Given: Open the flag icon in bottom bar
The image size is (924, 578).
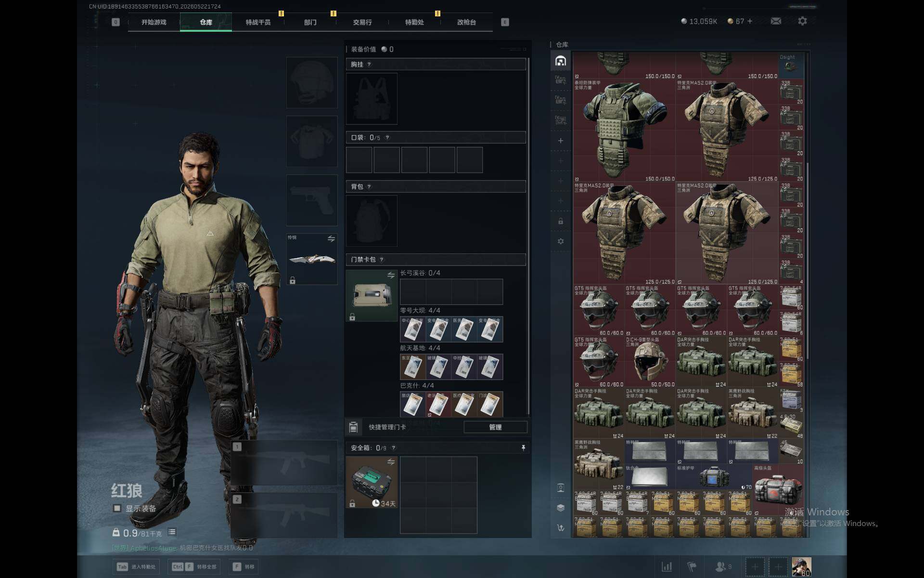Looking at the screenshot, I should pos(692,566).
